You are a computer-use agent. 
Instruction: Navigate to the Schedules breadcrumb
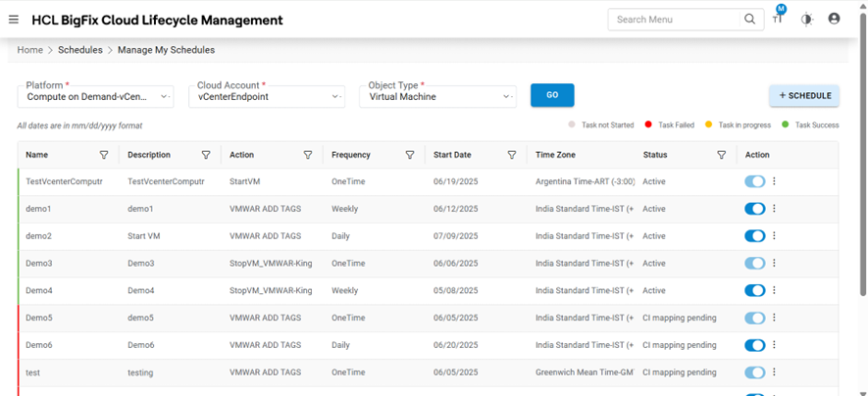(x=80, y=50)
